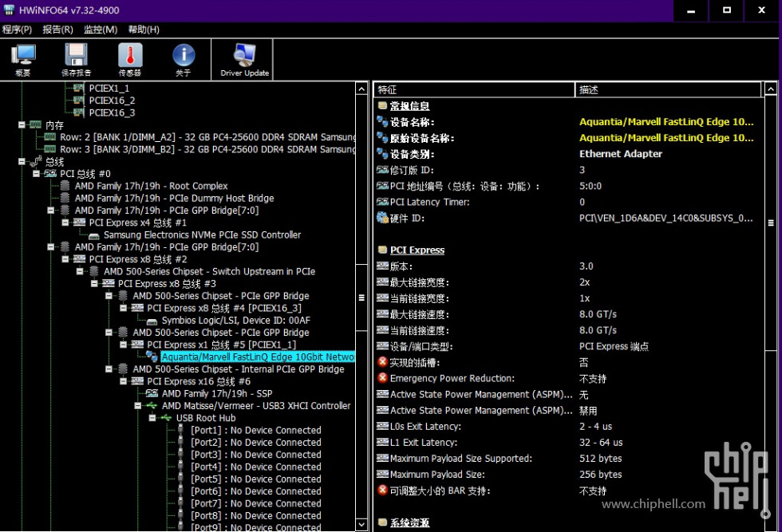The width and height of the screenshot is (782, 532).
Task: Select the Internal PCIe GPP Bridge entry
Action: [239, 369]
